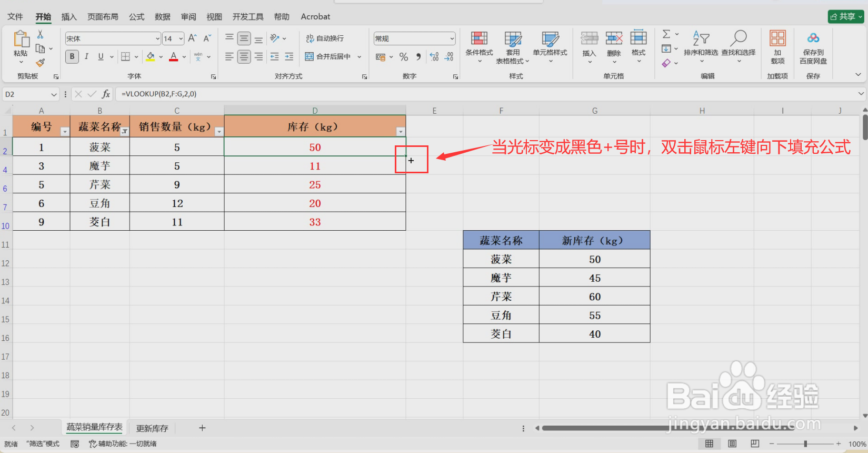The image size is (868, 453).
Task: Click the 合并后居中 merge button
Action: click(x=328, y=56)
